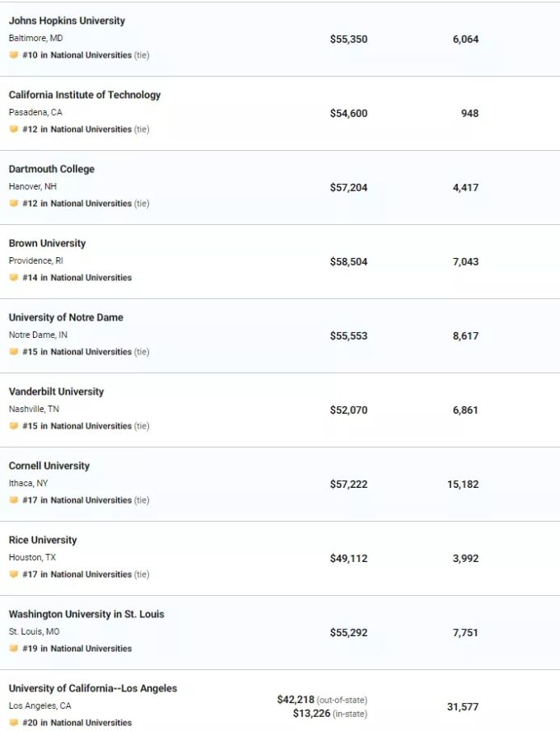
Task: Click the Cornell University title
Action: (x=49, y=466)
